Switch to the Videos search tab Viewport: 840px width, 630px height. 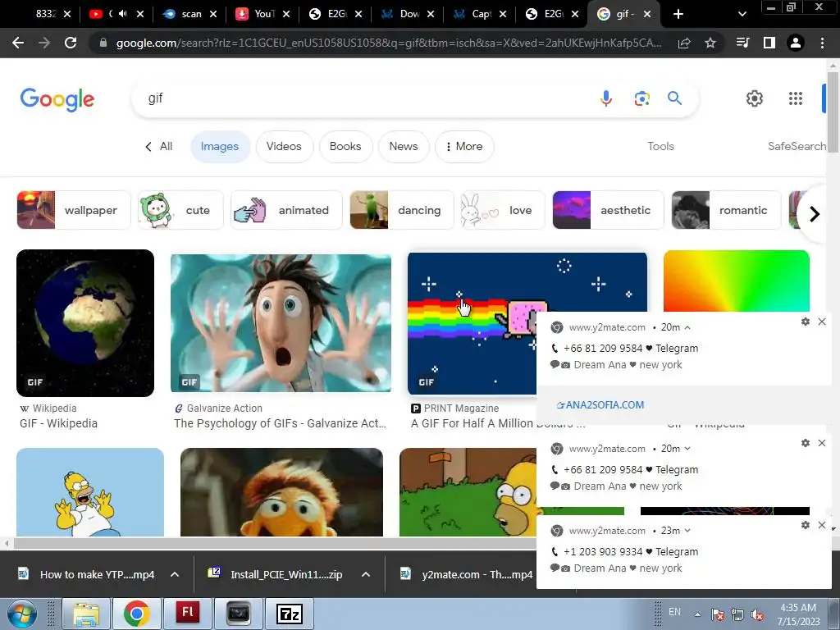click(x=284, y=146)
